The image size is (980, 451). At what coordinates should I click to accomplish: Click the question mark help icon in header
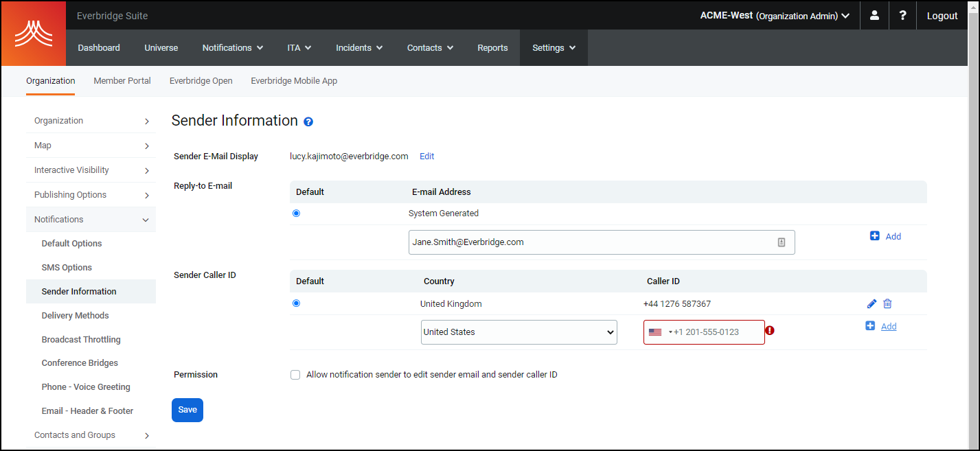[902, 16]
